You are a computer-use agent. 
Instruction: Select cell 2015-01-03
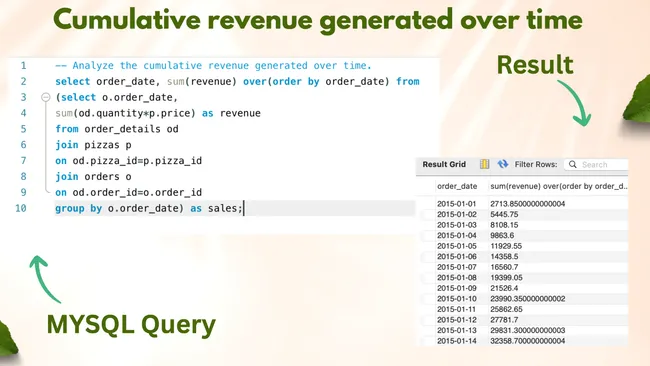456,225
